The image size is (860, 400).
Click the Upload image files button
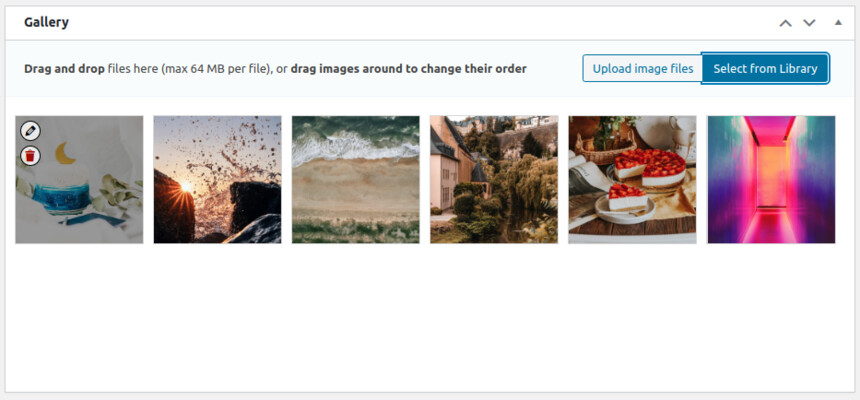[643, 69]
